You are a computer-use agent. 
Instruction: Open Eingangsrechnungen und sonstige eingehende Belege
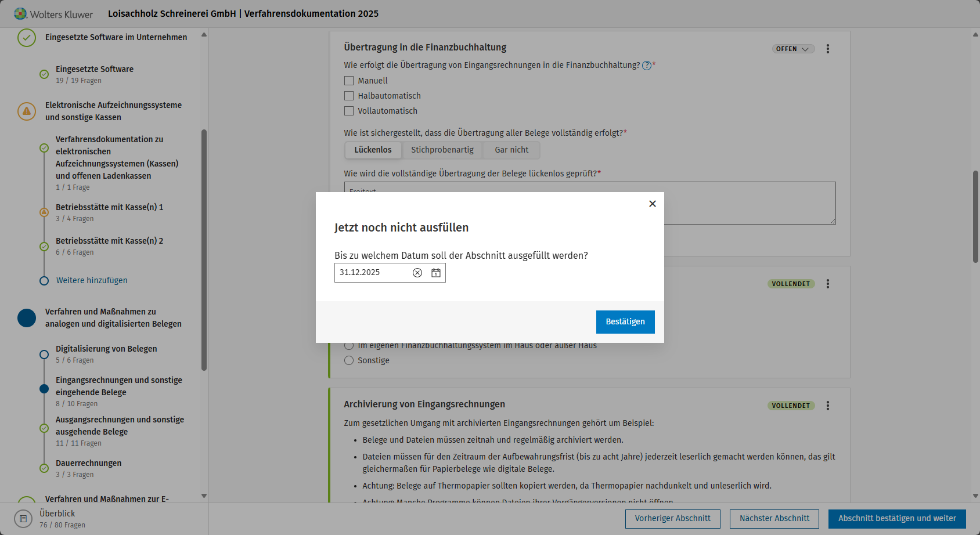tap(119, 392)
